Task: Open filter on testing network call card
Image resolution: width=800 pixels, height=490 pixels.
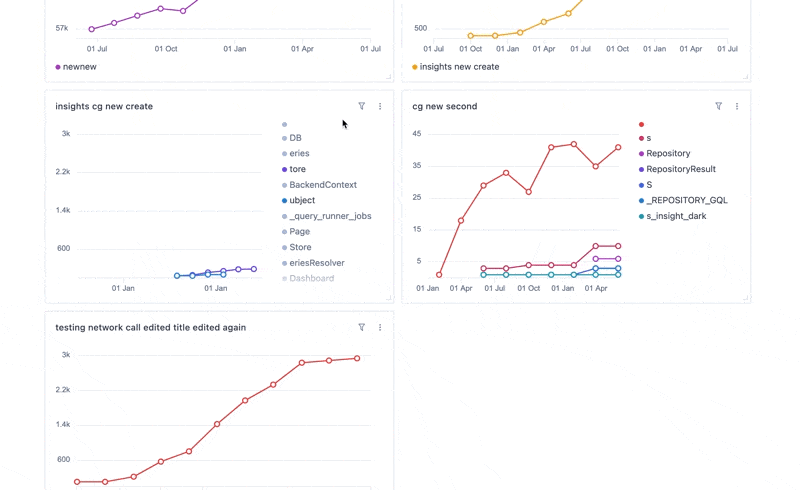Action: coord(362,327)
